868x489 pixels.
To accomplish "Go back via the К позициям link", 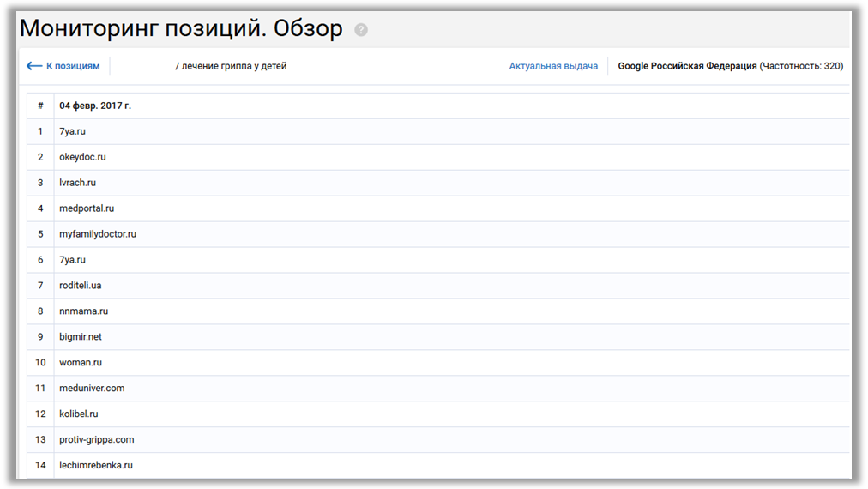I will (63, 66).
